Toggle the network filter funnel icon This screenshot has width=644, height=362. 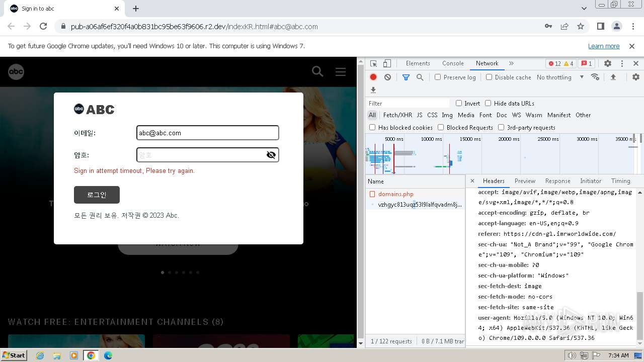406,77
